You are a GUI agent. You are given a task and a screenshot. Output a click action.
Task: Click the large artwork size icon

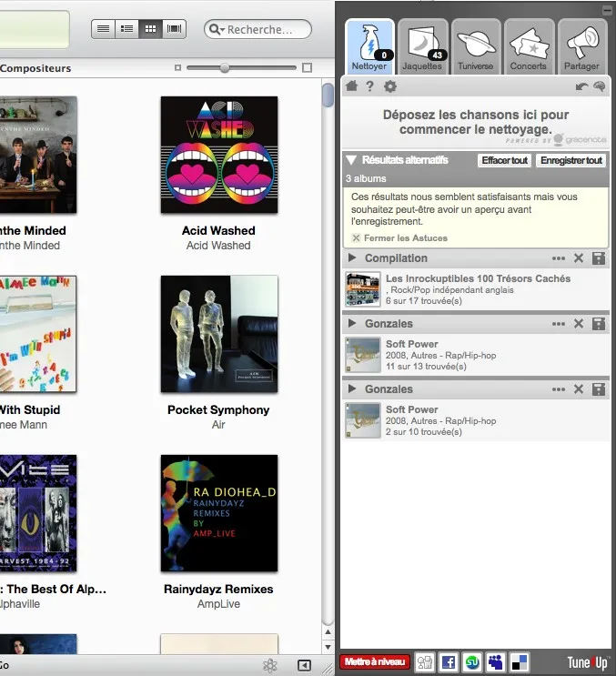pyautogui.click(x=307, y=67)
